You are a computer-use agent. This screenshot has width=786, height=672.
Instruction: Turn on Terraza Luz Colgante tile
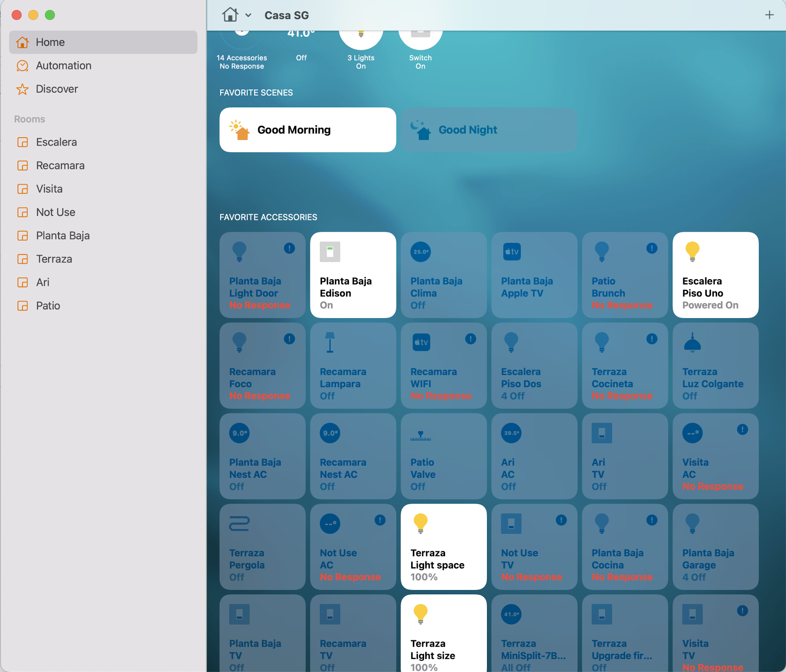[x=716, y=366]
